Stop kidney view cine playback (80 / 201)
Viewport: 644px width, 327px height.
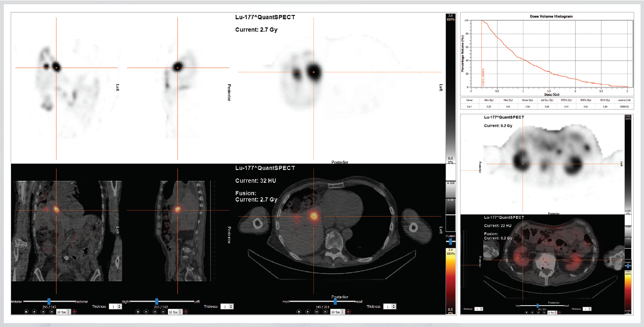coord(526,312)
